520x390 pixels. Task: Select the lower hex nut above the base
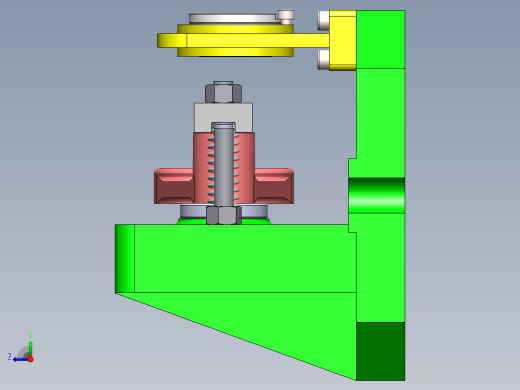pos(224,215)
